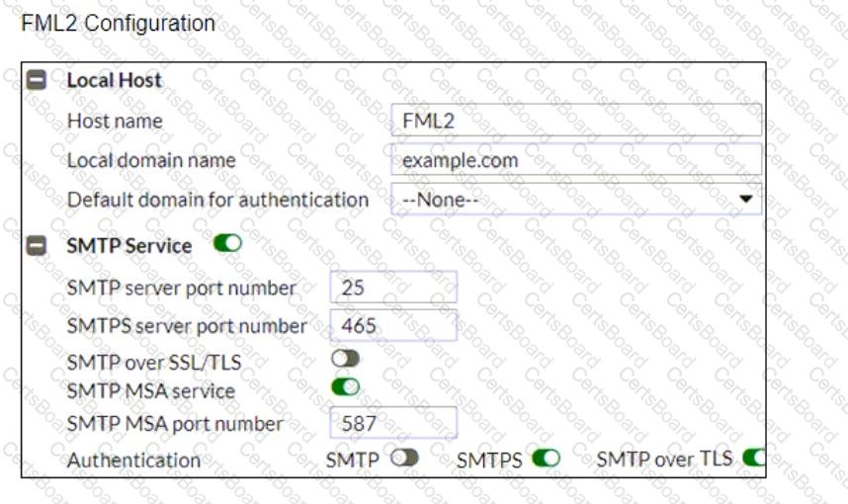848x504 pixels.
Task: Turn off SMTP MSA service toggle
Action: tap(346, 386)
